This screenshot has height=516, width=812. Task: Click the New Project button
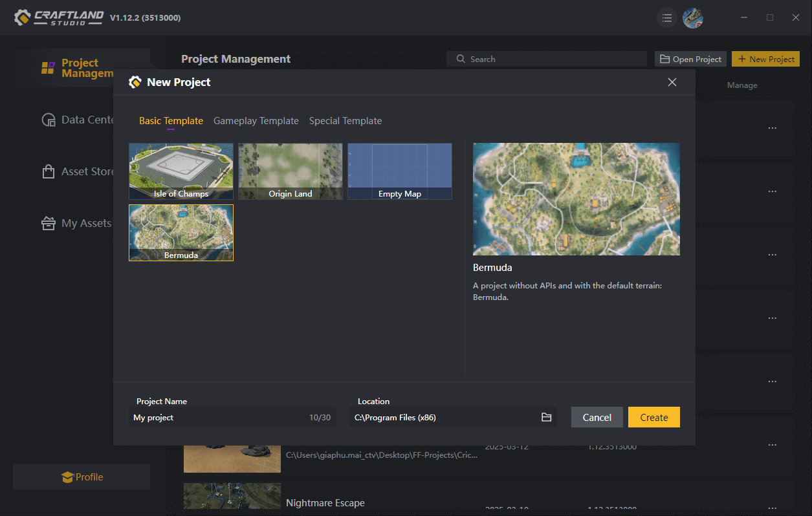tap(765, 59)
